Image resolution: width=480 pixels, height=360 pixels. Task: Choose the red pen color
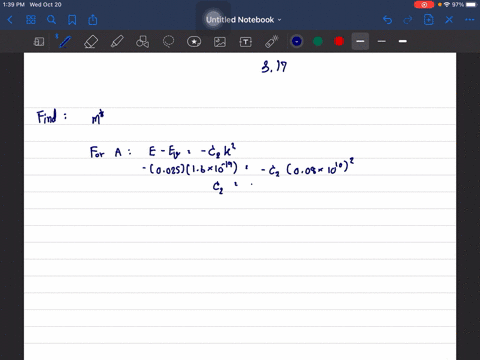pyautogui.click(x=339, y=41)
